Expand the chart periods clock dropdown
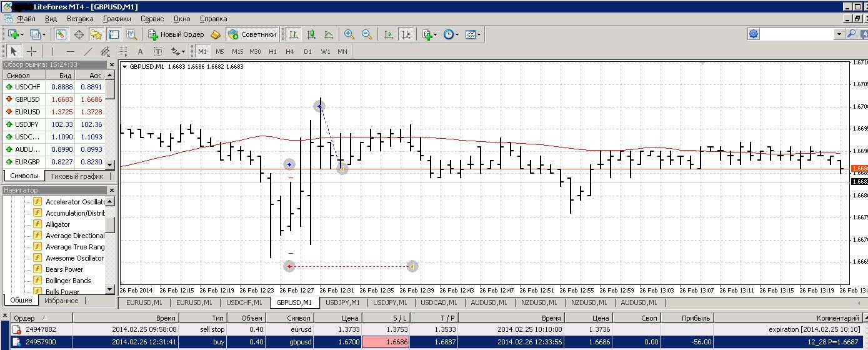 tap(451, 35)
